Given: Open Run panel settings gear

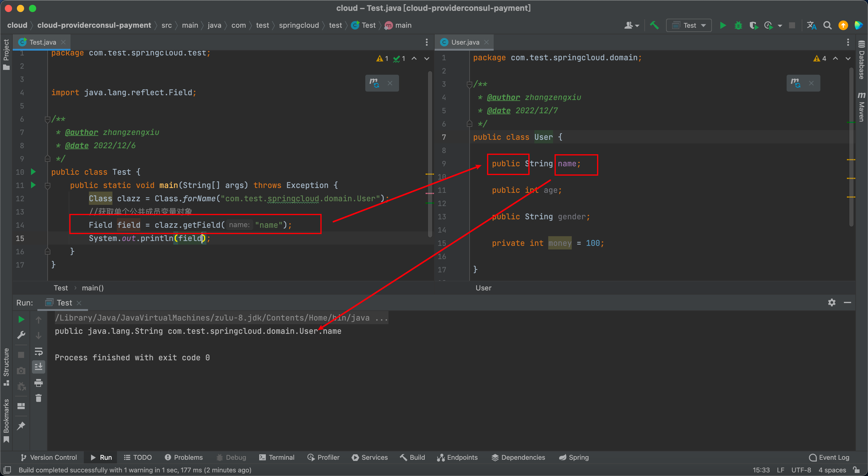Looking at the screenshot, I should pyautogui.click(x=832, y=302).
